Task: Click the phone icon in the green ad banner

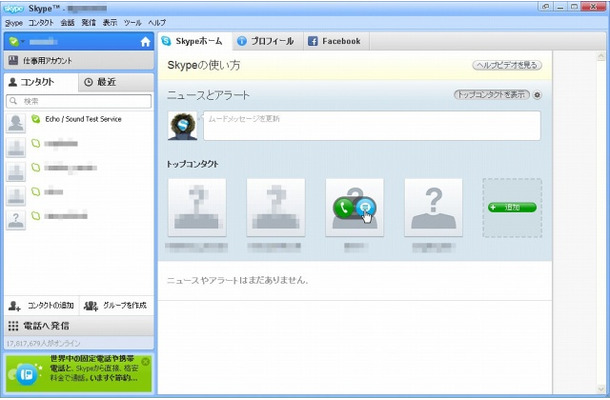Action: tap(26, 375)
